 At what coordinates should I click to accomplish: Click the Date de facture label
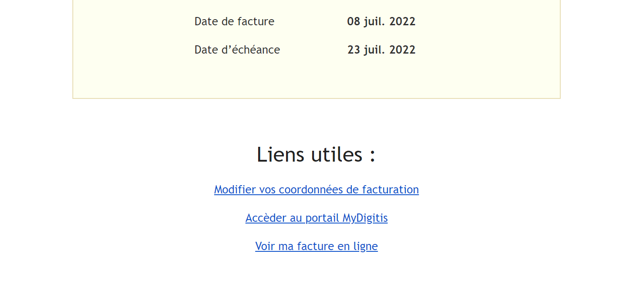coord(234,21)
